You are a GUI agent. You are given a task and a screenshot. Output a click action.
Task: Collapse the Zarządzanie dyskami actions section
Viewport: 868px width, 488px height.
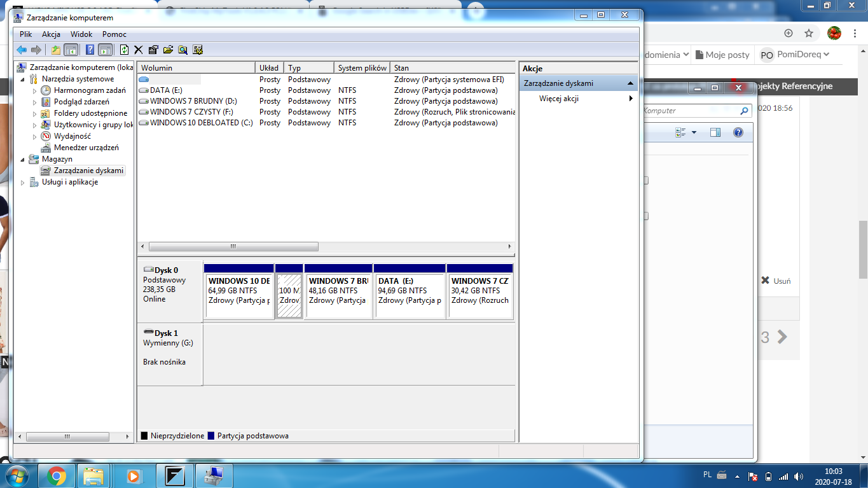tap(630, 83)
